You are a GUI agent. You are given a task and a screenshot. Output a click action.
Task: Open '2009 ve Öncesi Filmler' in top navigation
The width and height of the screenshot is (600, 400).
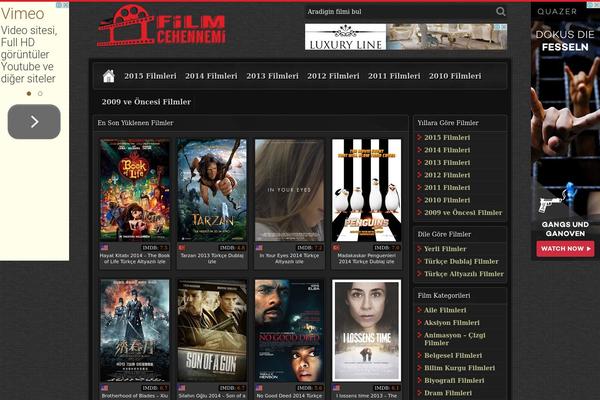[146, 102]
